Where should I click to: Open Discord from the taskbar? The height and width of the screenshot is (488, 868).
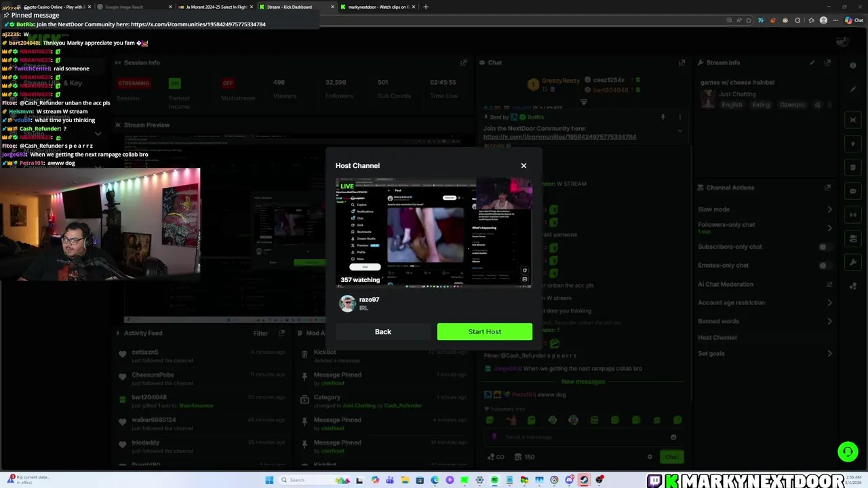(570, 480)
